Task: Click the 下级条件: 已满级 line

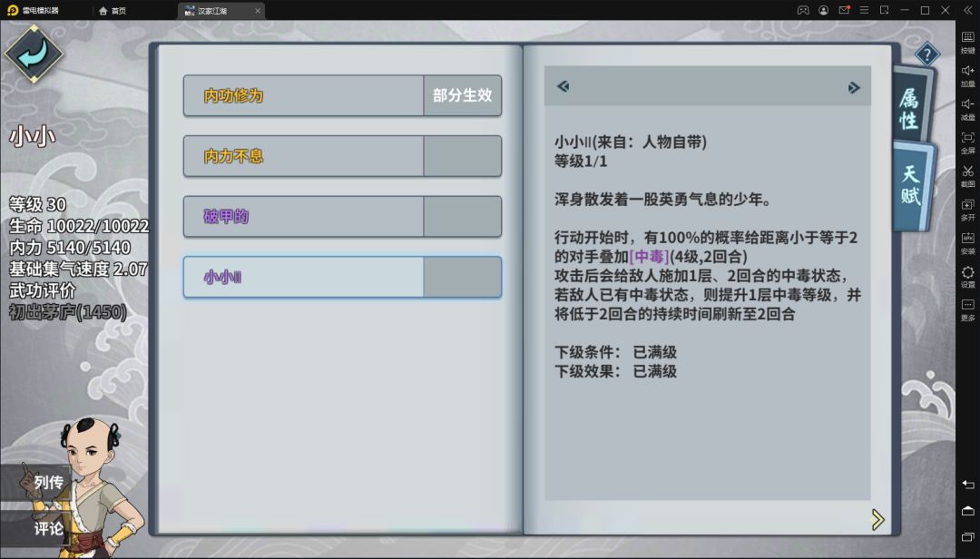Action: click(615, 352)
